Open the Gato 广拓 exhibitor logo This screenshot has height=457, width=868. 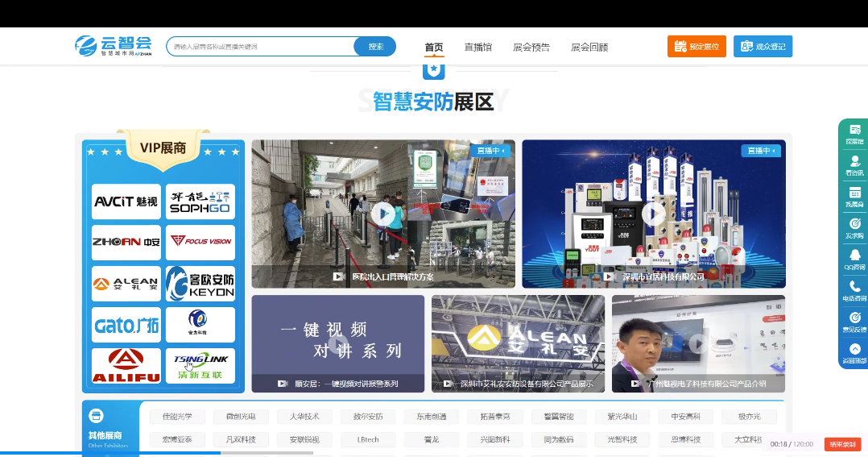point(126,325)
